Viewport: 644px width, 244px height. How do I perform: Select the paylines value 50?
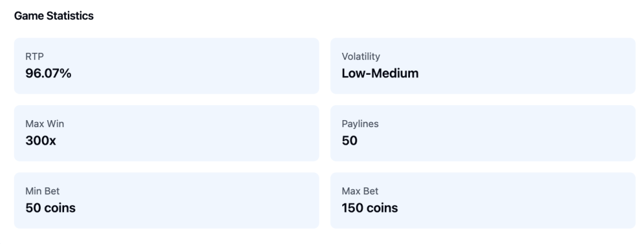(350, 141)
